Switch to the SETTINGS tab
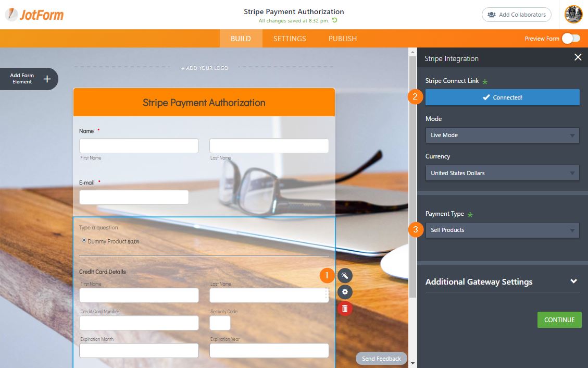 coord(290,38)
